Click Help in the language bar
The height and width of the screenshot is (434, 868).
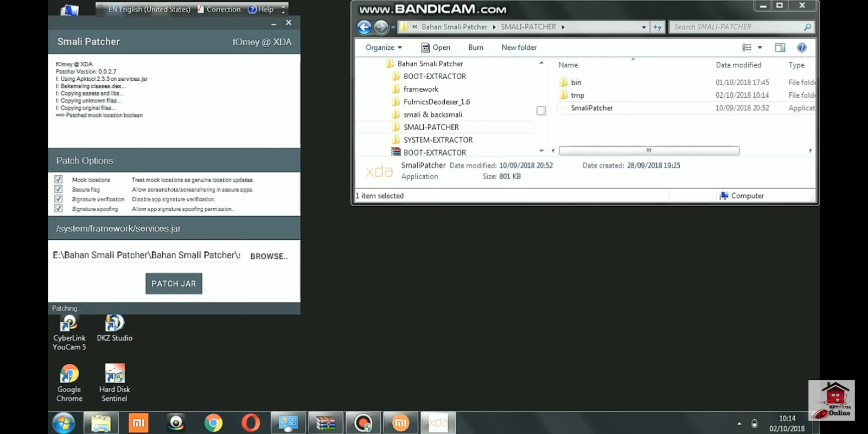pos(261,9)
